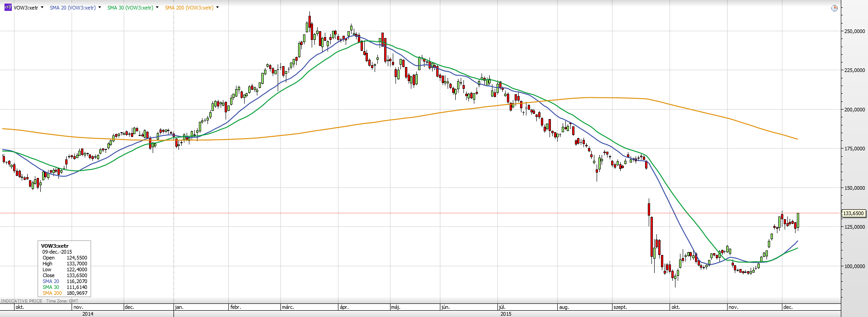The width and height of the screenshot is (868, 317).
Task: Click the márc. month label on time axis
Action: point(288,307)
